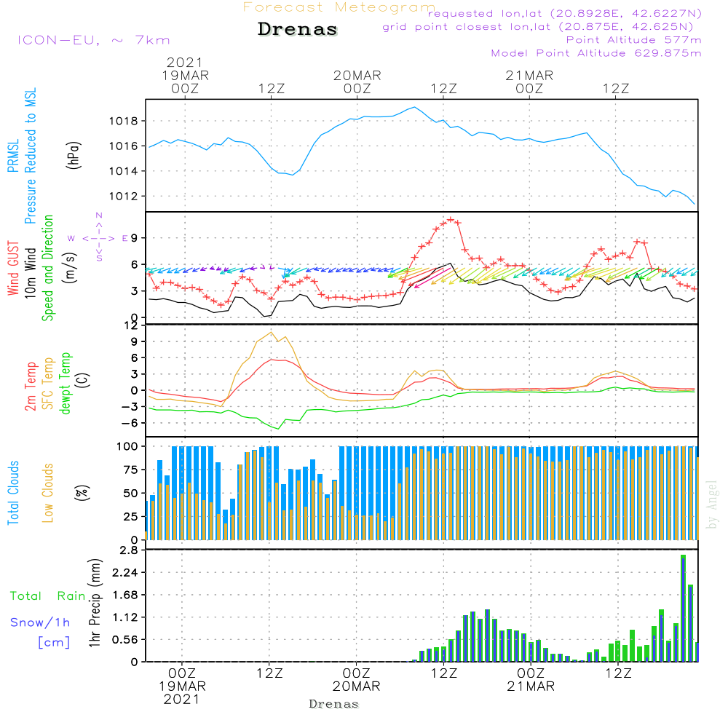
Task: Click the 'Pressure Reduced to MSL' axis label
Action: point(30,156)
